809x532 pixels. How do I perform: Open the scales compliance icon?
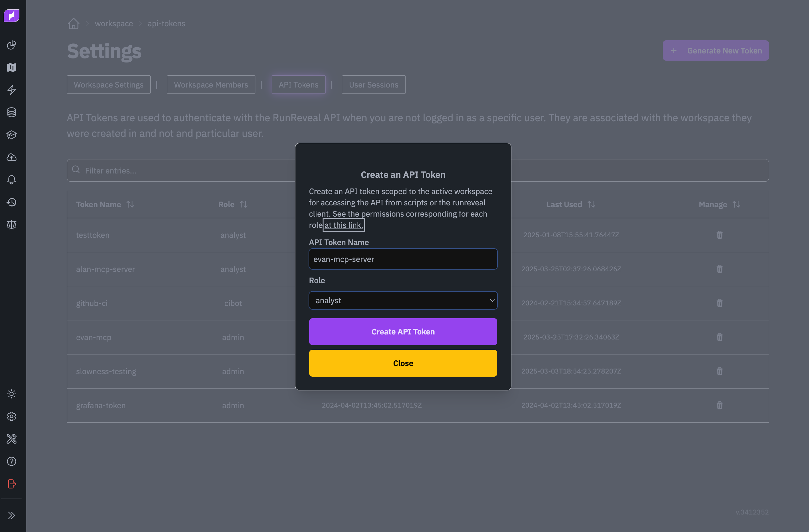[x=12, y=224]
